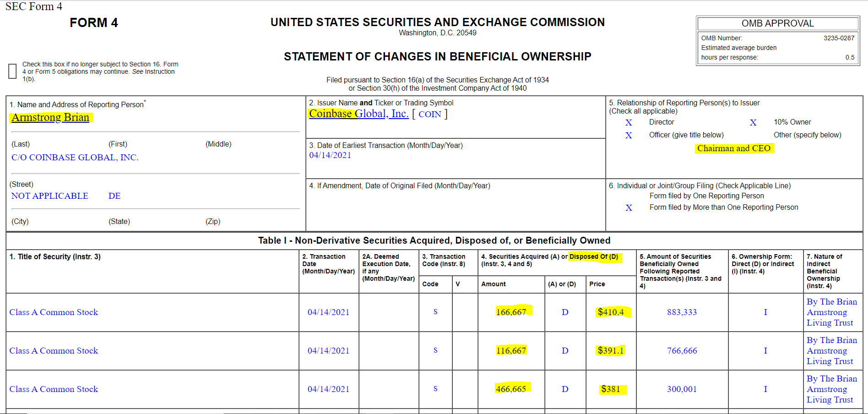Toggle the Officer checkbox X mark
Screen dimensions: 868x414
coord(629,135)
